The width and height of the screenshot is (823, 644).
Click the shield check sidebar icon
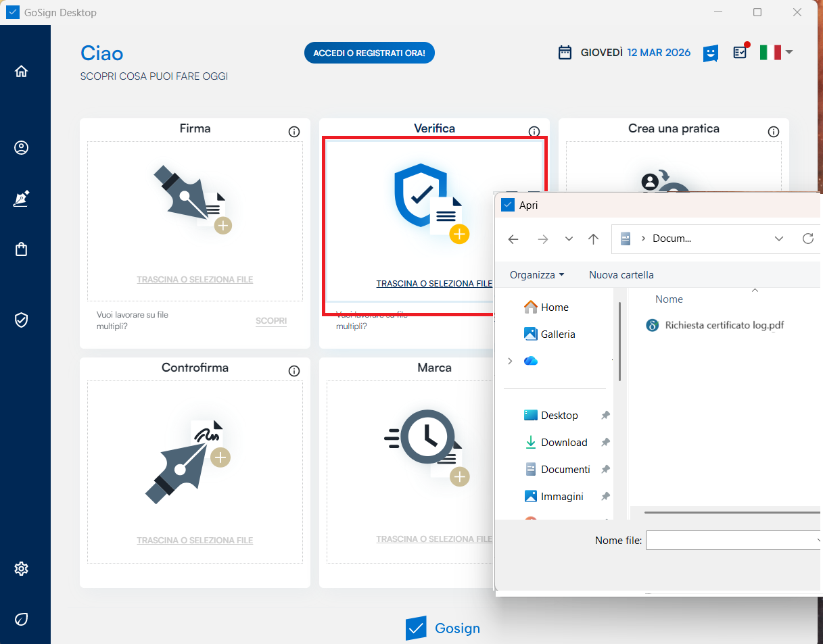click(x=21, y=320)
